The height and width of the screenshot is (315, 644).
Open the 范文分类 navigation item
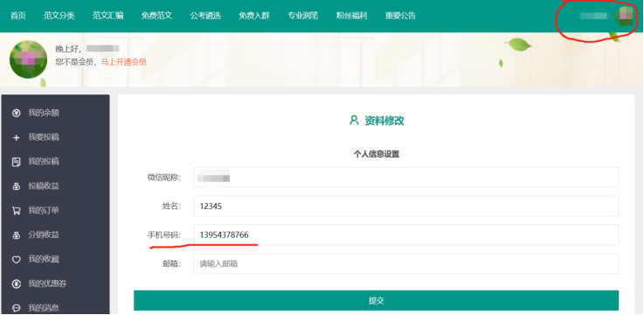[x=59, y=16]
